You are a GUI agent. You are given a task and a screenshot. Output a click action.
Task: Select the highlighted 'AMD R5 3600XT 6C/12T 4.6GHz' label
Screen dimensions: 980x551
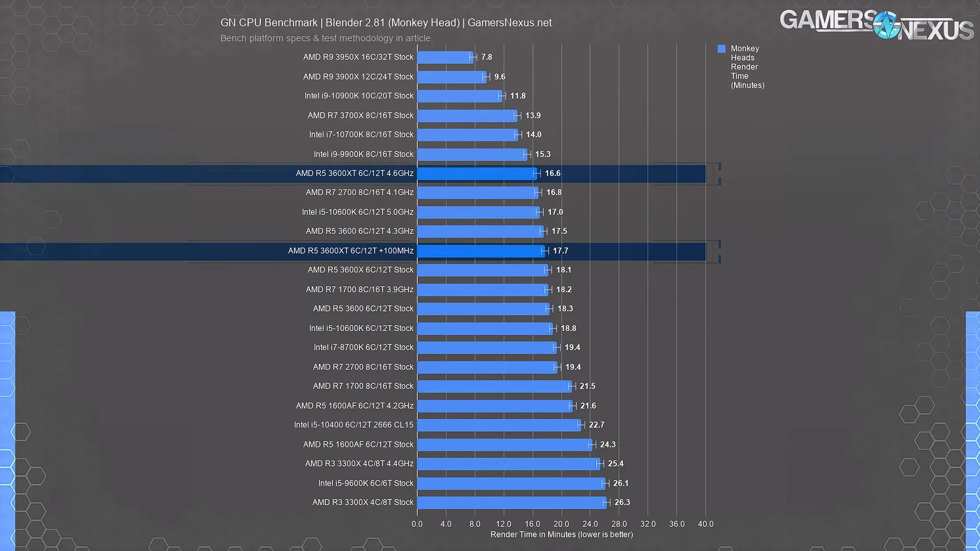pyautogui.click(x=355, y=173)
